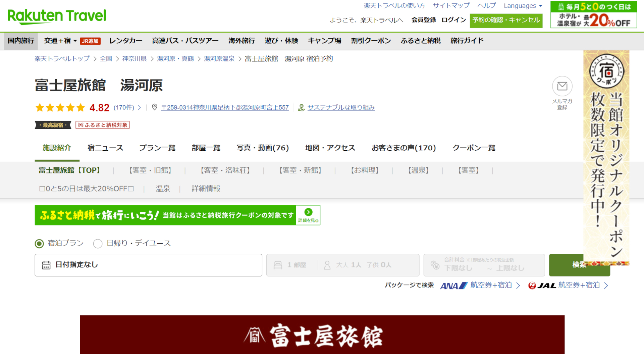The width and height of the screenshot is (644, 354).
Task: Click the ログイン link
Action: (x=454, y=20)
